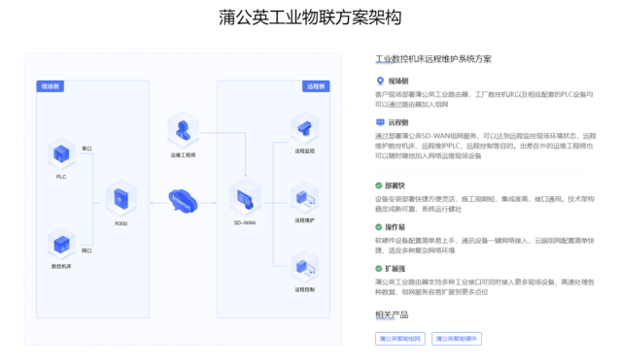Screen dimensions: 620x364
Task: Click the SD-WAN server icon
Action: (245, 198)
